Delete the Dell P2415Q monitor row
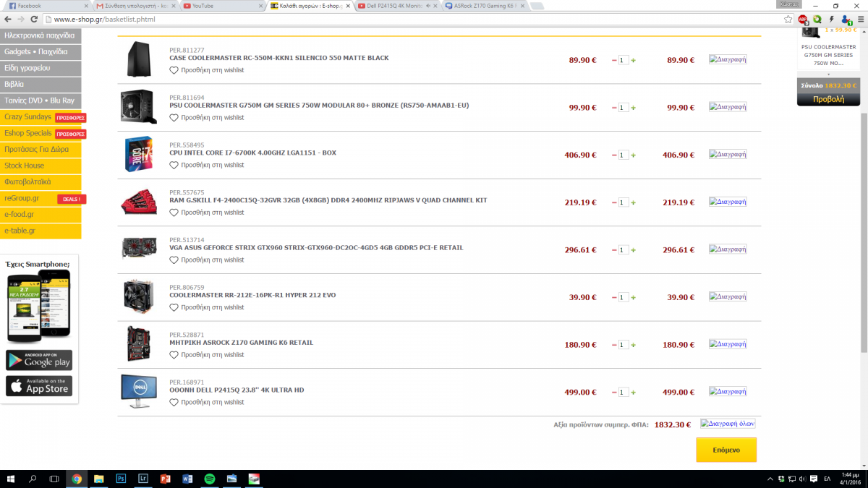 pos(728,391)
